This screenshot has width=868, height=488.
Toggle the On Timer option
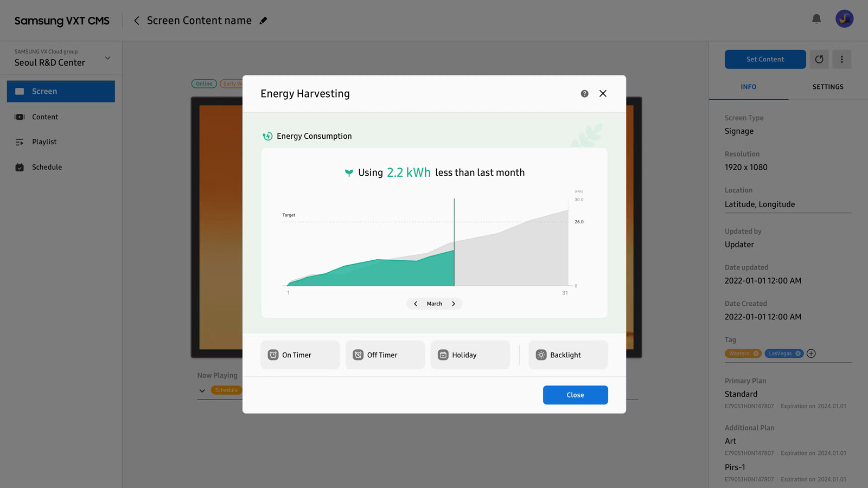pos(300,355)
